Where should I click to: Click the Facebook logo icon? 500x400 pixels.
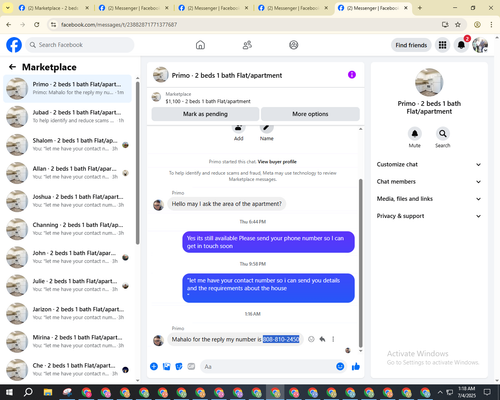click(14, 45)
